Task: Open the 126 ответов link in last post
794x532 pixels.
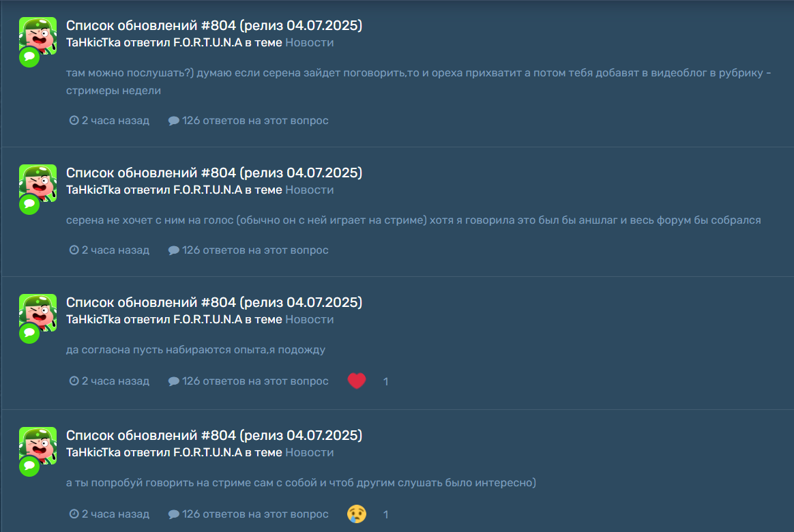Action: pyautogui.click(x=255, y=514)
